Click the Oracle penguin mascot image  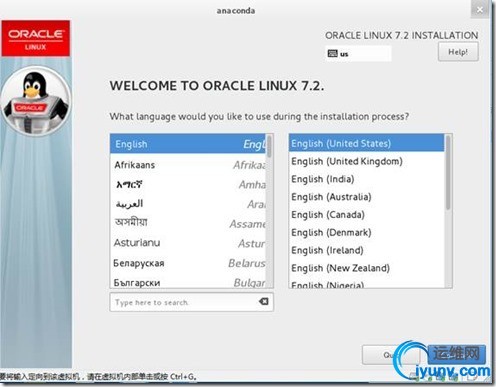36,101
